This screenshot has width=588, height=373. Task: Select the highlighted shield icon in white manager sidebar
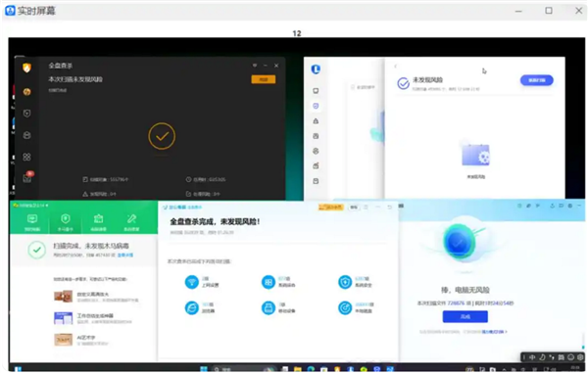click(x=316, y=106)
